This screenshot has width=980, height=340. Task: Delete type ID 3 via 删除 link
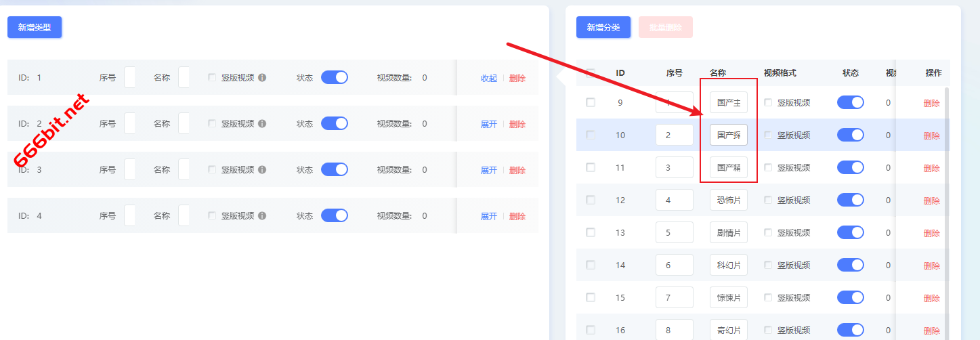pos(517,170)
